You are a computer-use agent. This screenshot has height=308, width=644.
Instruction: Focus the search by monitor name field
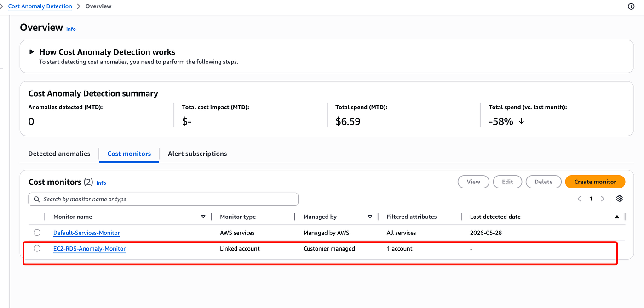coord(163,199)
